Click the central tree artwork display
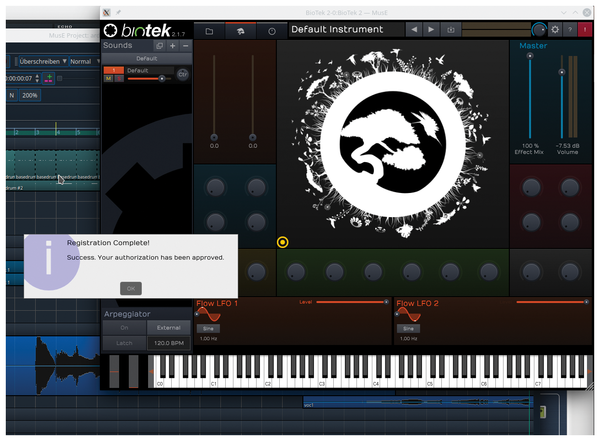 point(393,144)
